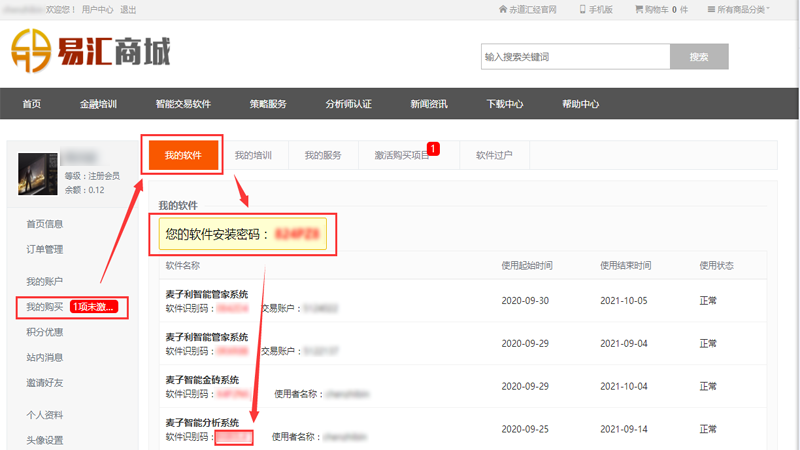The width and height of the screenshot is (800, 450).
Task: Open 赤道汇经官网 home icon link
Action: (x=528, y=10)
